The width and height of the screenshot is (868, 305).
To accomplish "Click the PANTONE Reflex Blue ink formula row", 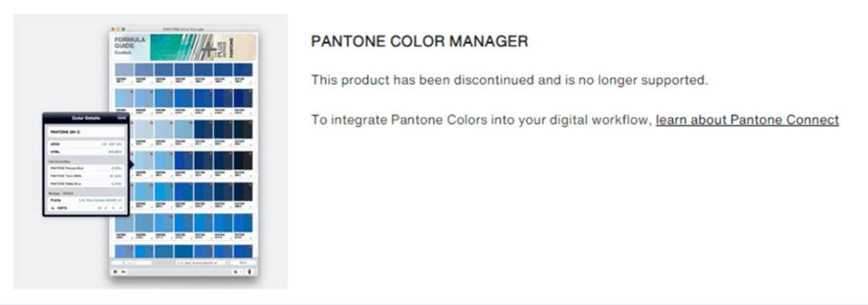I will pyautogui.click(x=86, y=183).
